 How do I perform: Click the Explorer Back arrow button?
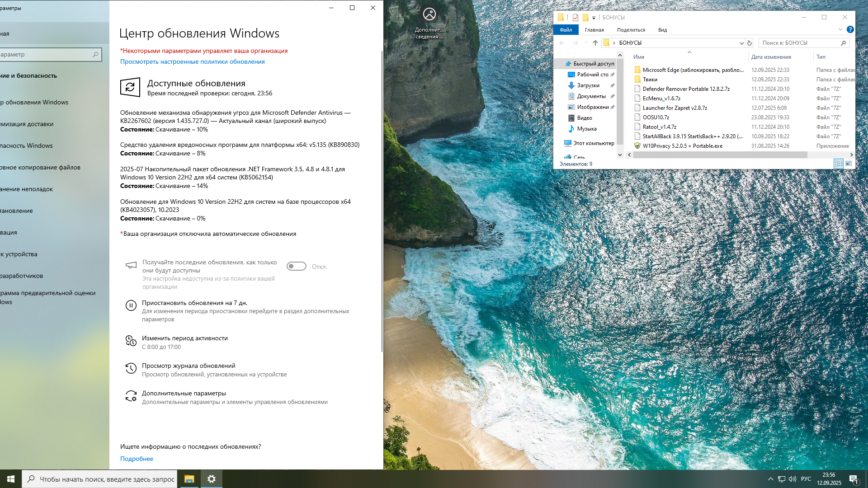(x=562, y=43)
